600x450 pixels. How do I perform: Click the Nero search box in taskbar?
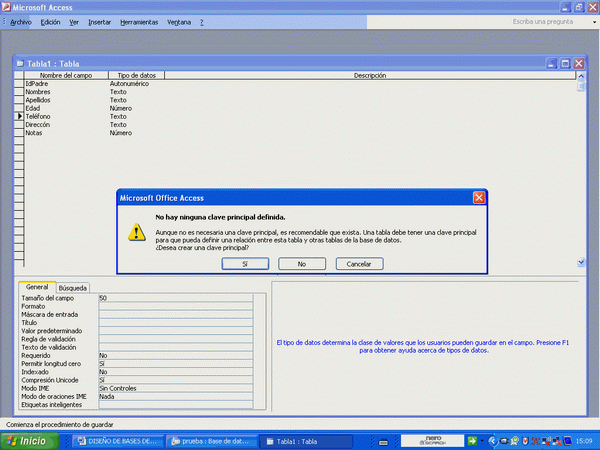point(433,441)
